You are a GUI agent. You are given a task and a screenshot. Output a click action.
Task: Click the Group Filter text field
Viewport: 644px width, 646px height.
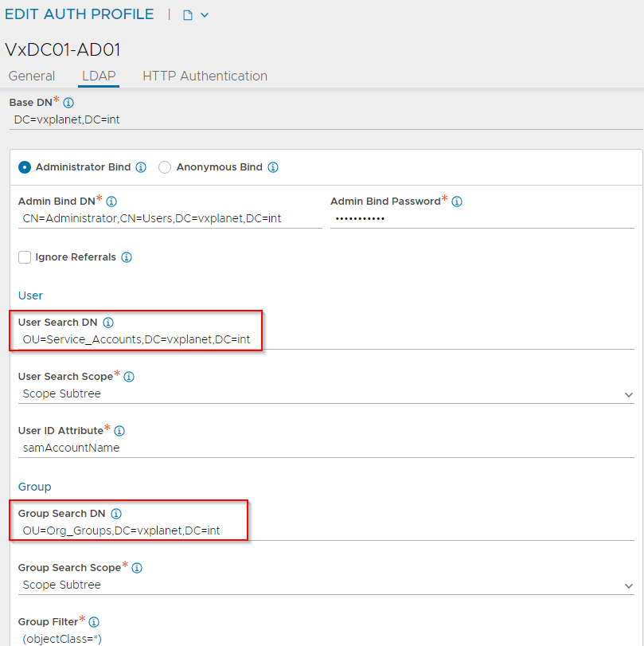pyautogui.click(x=326, y=638)
